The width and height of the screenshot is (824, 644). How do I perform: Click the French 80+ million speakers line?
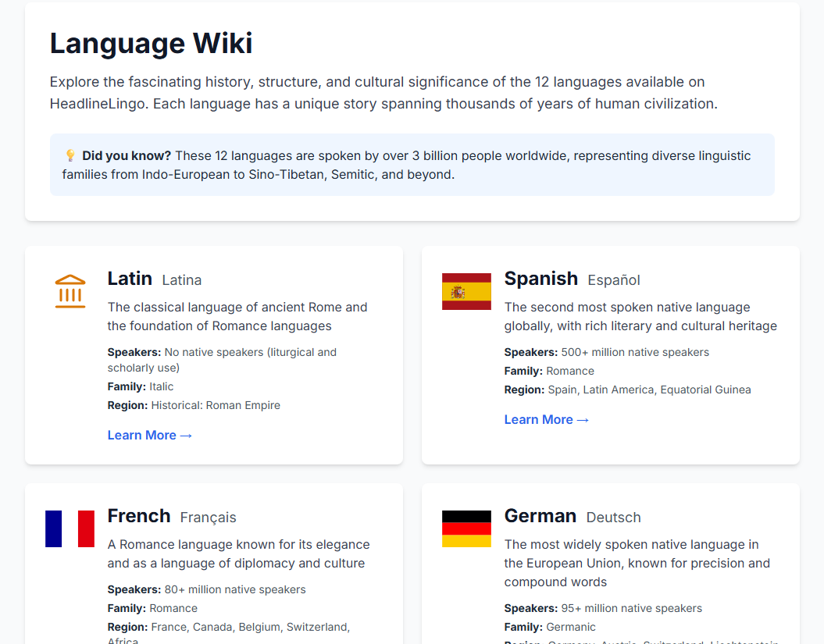point(206,589)
